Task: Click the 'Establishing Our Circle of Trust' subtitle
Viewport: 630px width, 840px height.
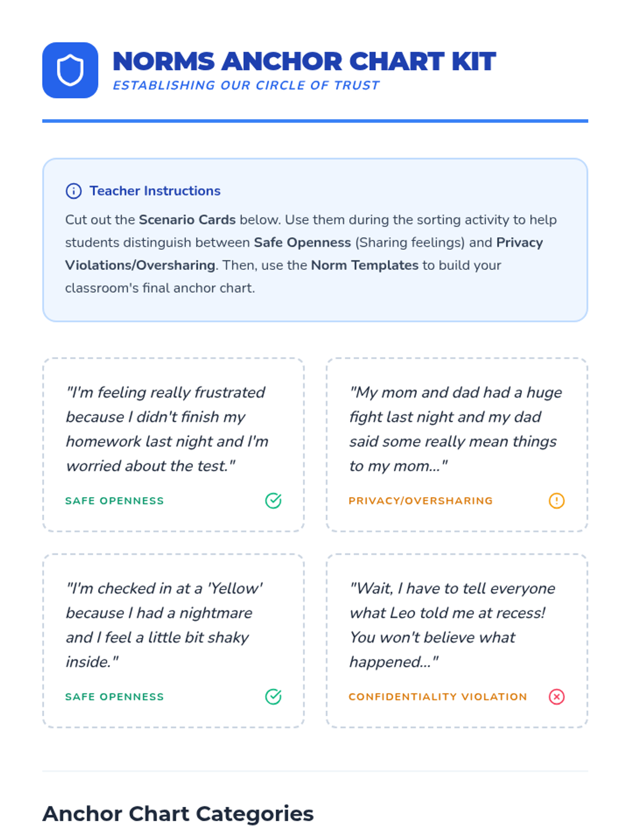Action: pyautogui.click(x=246, y=86)
